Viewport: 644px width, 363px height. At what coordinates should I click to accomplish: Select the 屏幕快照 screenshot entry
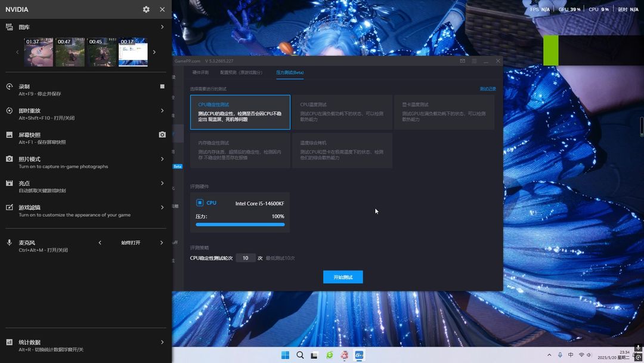86,138
